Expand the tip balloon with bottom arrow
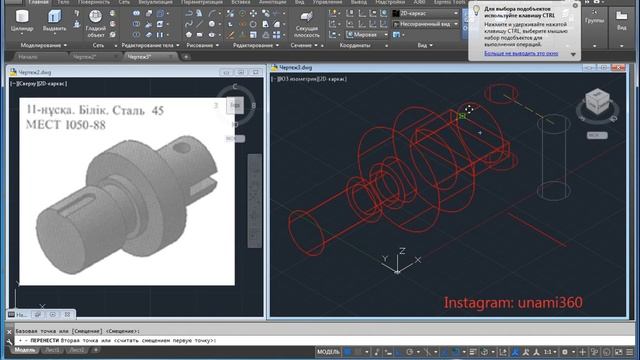Screen dimensions: 640x360 573,54
